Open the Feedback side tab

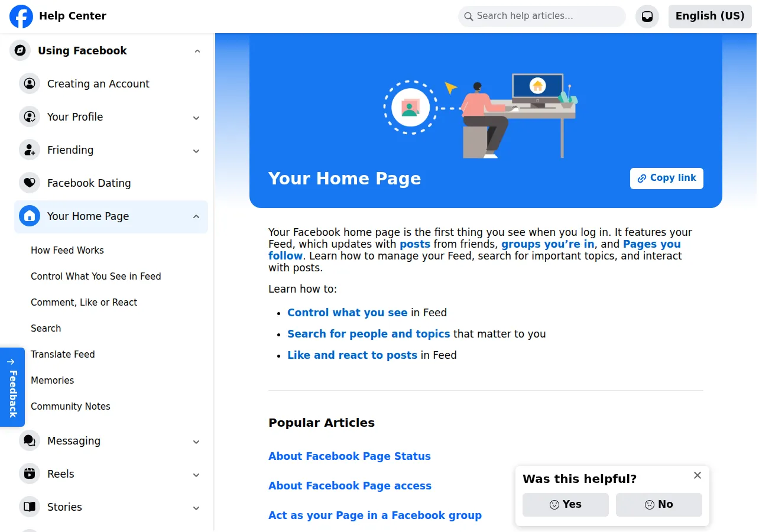tap(12, 387)
